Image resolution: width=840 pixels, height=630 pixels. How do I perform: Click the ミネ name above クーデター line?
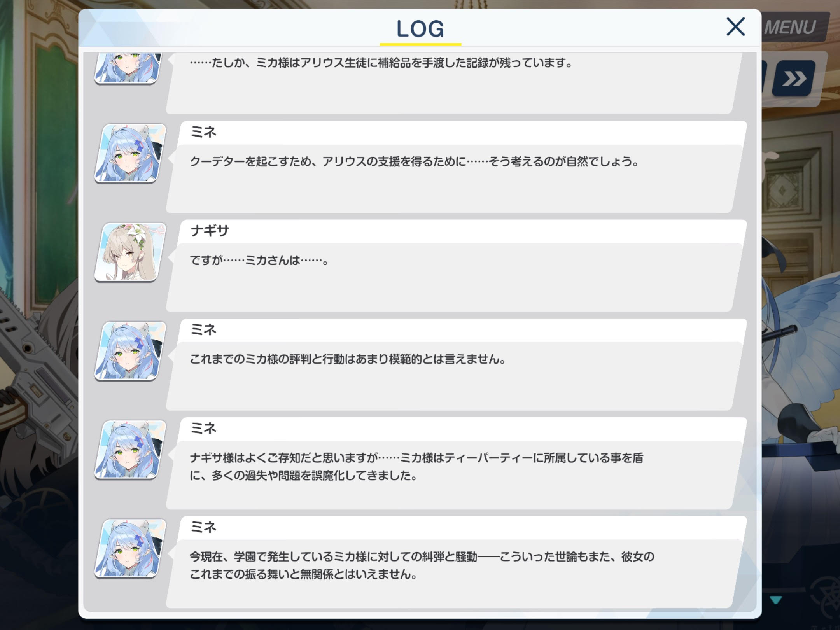(203, 132)
